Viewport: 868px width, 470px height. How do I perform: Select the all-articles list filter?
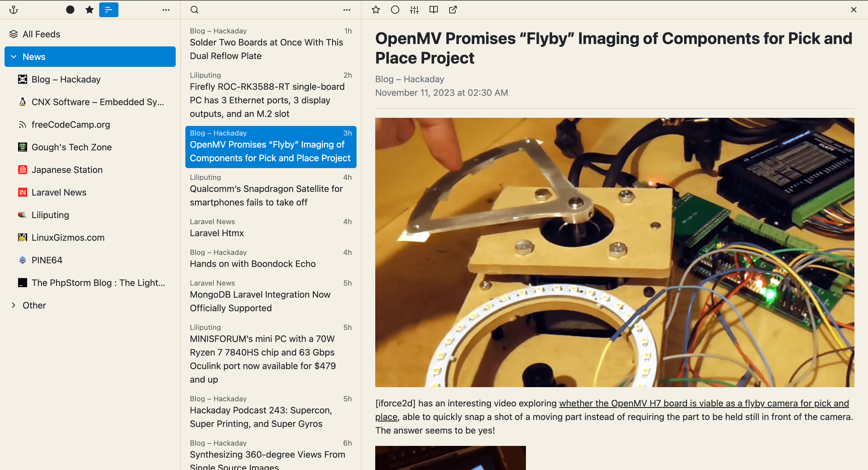point(108,10)
